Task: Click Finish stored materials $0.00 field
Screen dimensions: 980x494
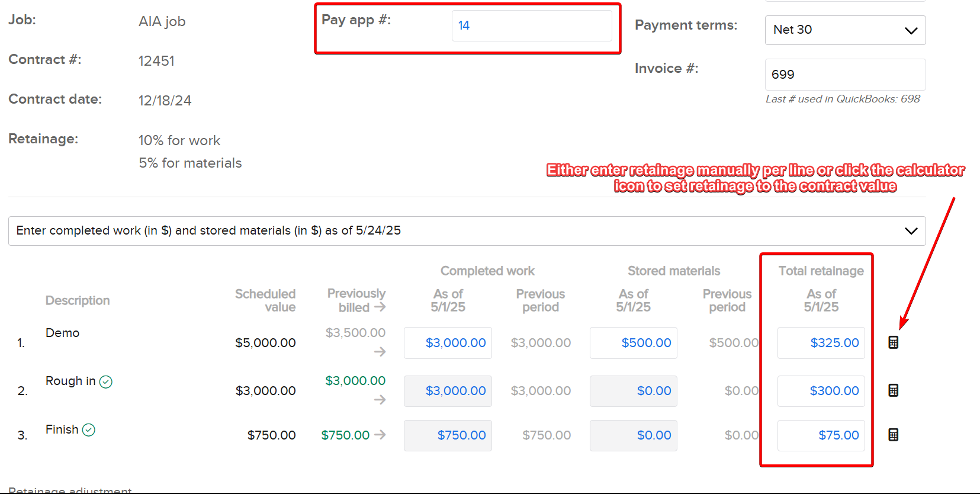Action: (633, 435)
